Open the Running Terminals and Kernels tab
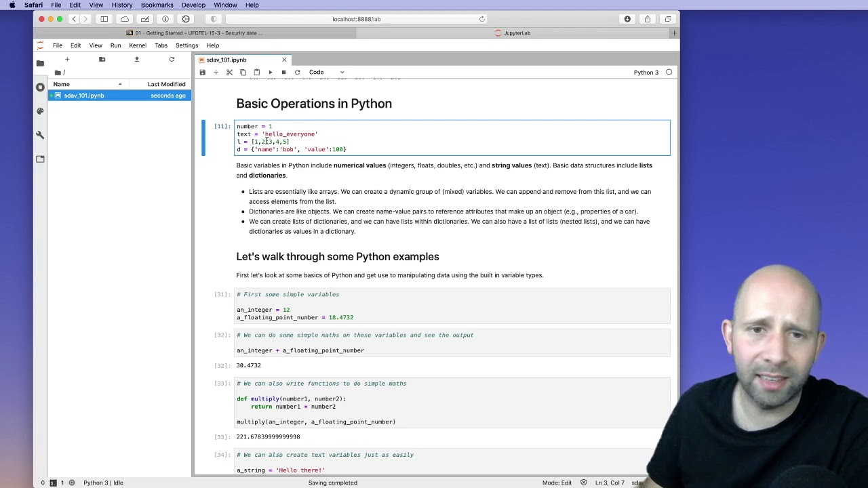Viewport: 868px width, 488px height. click(x=40, y=87)
